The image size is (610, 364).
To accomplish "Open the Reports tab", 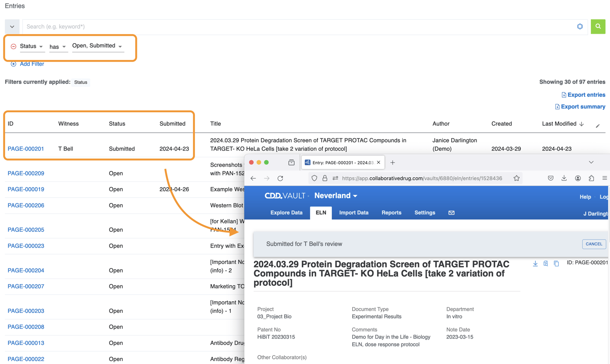I will (x=391, y=213).
